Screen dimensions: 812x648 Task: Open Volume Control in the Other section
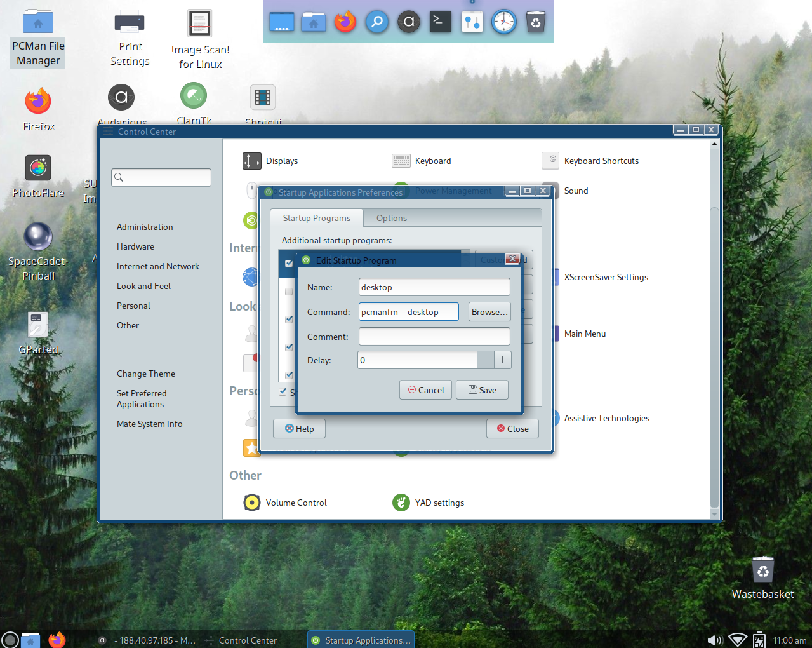[252, 503]
